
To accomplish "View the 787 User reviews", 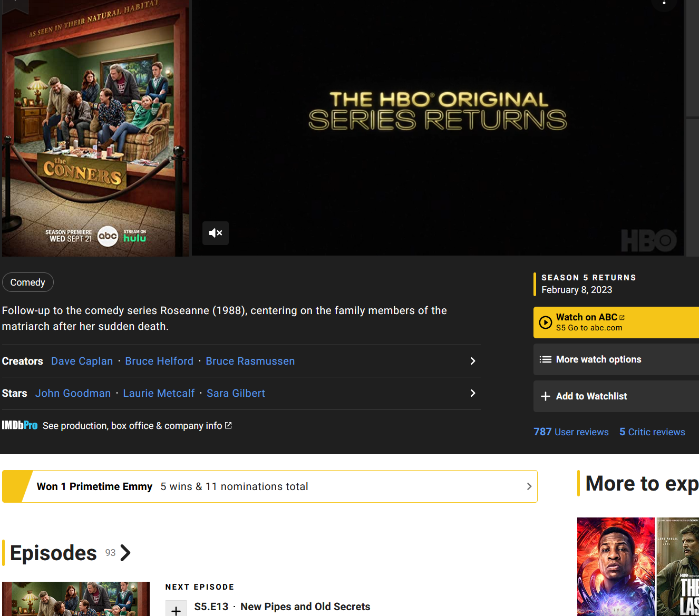I will (x=571, y=432).
